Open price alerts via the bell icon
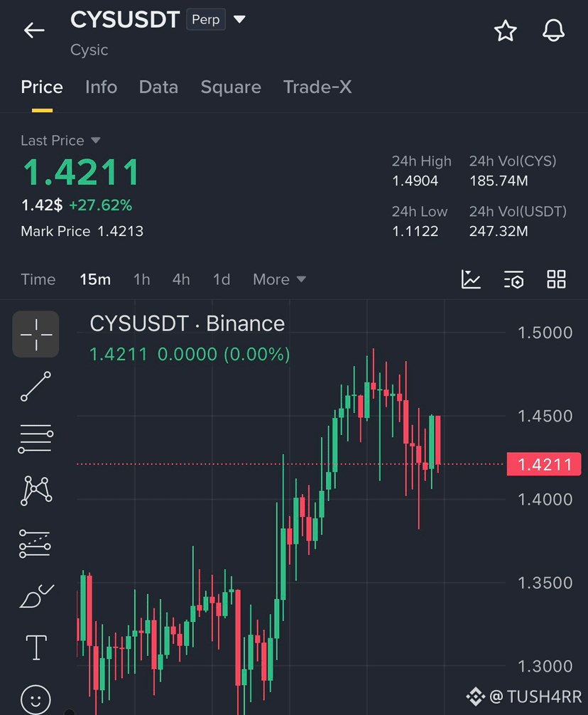The image size is (588, 715). coord(553,31)
